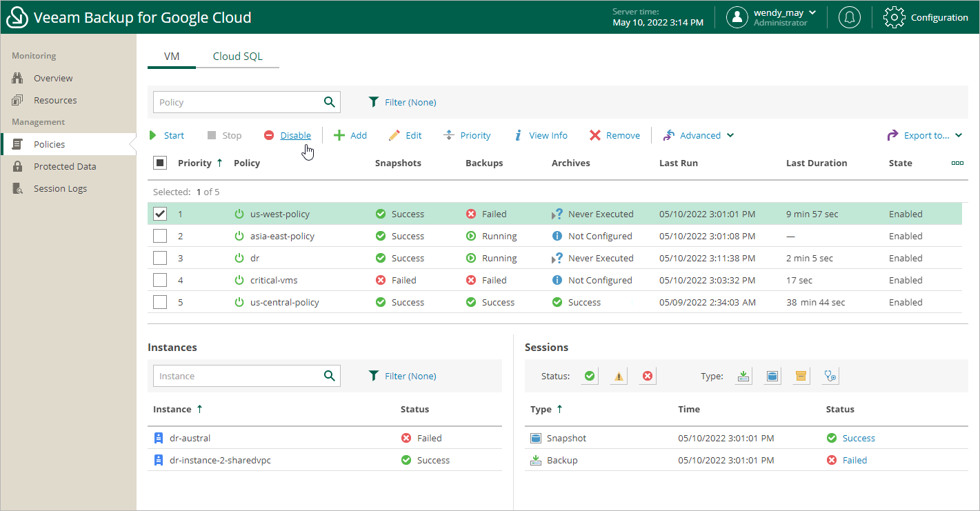
Task: Add a new policy
Action: (x=350, y=135)
